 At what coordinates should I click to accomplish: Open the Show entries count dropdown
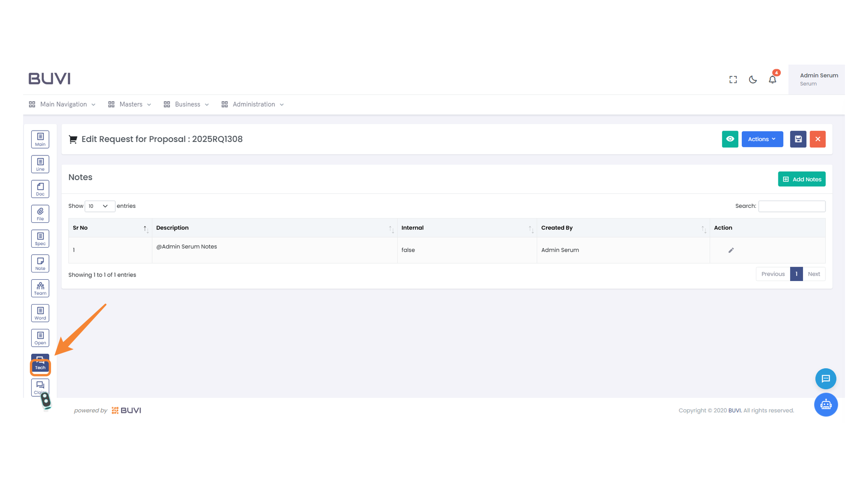pos(99,206)
